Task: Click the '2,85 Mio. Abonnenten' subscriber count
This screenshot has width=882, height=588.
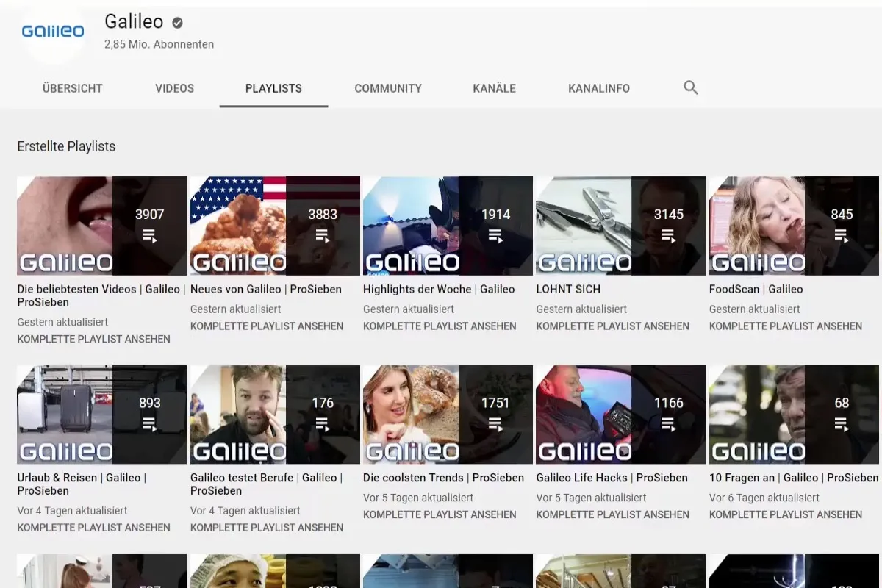Action: 159,44
